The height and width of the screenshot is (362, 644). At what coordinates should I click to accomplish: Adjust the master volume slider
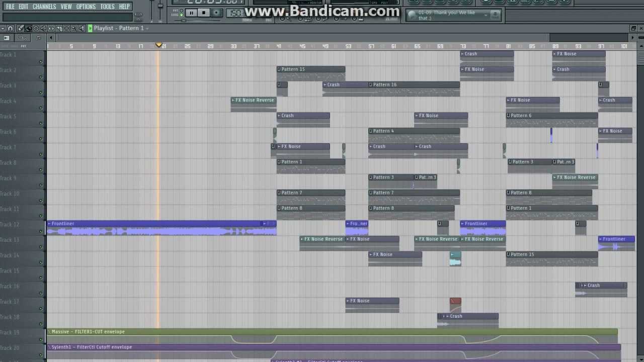click(151, 10)
